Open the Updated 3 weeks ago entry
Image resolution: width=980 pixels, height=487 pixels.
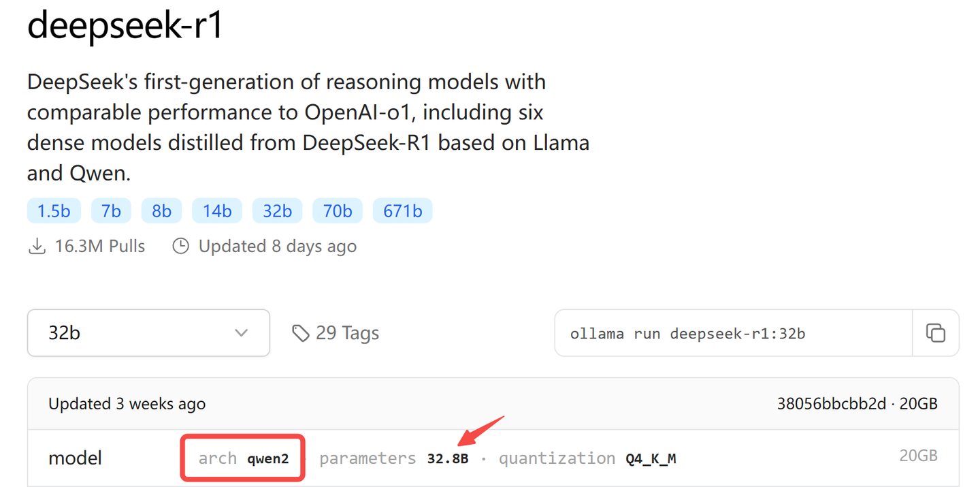coord(127,403)
